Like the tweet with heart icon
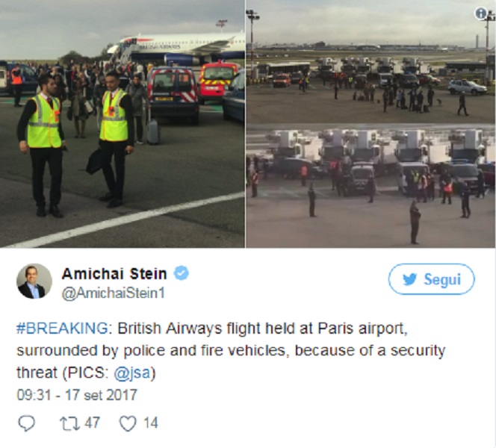 pos(128,423)
